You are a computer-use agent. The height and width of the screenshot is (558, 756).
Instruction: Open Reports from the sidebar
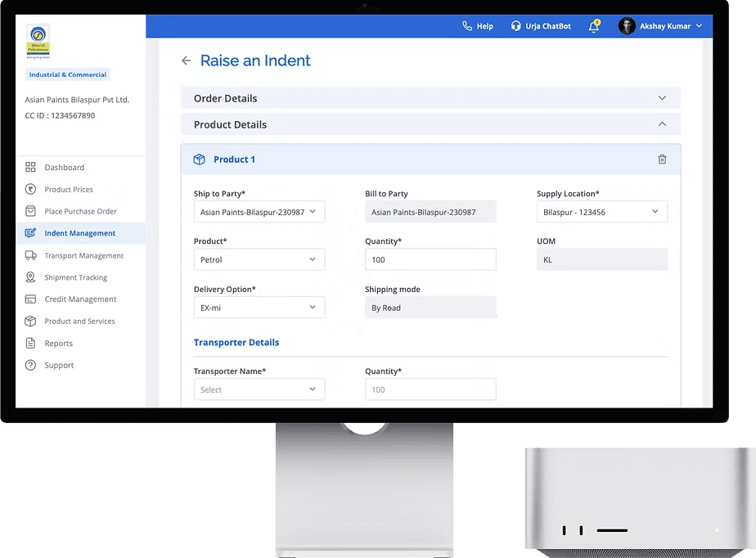click(x=58, y=343)
